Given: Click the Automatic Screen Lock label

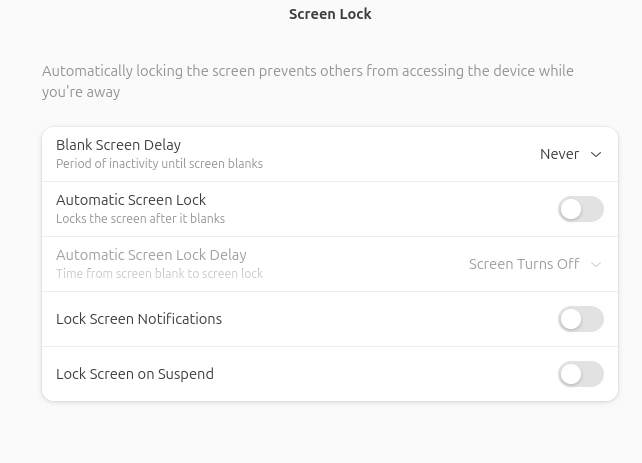Looking at the screenshot, I should pos(131,200).
